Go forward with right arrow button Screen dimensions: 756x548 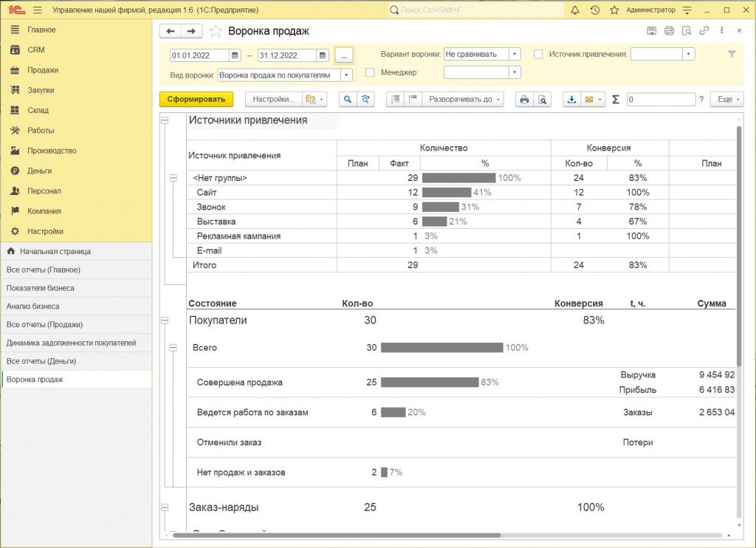click(191, 31)
